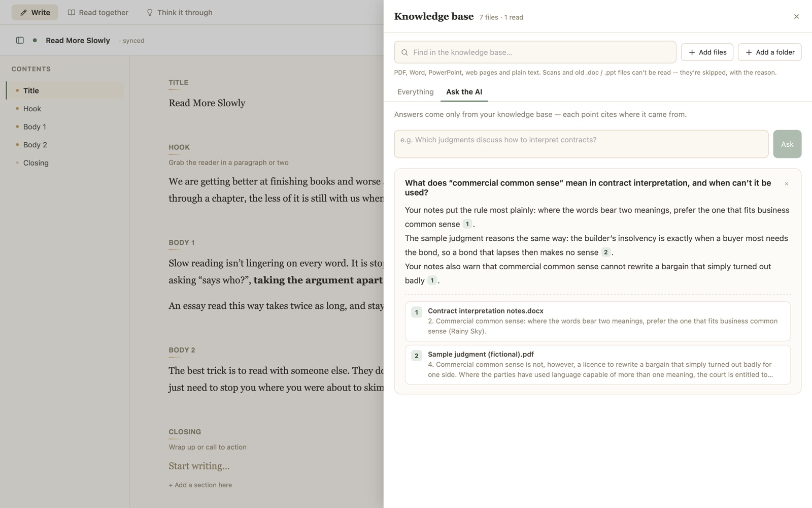Screen dimensions: 812x508
Task: Click '+ Add a section here' link
Action: tap(200, 485)
